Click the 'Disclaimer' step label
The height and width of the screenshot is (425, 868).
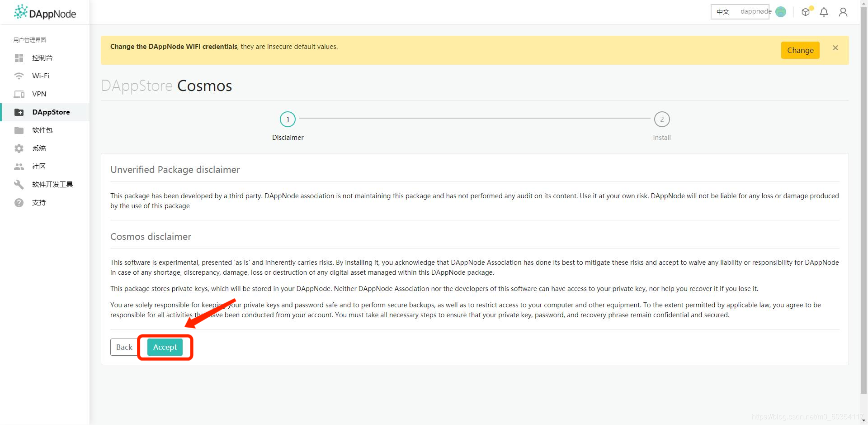[288, 138]
